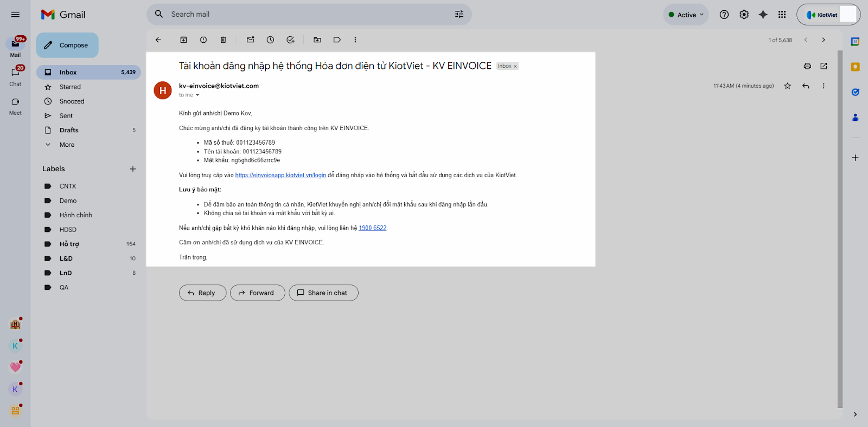Open Google Calendar side panel
The width and height of the screenshot is (868, 427).
pos(855,42)
